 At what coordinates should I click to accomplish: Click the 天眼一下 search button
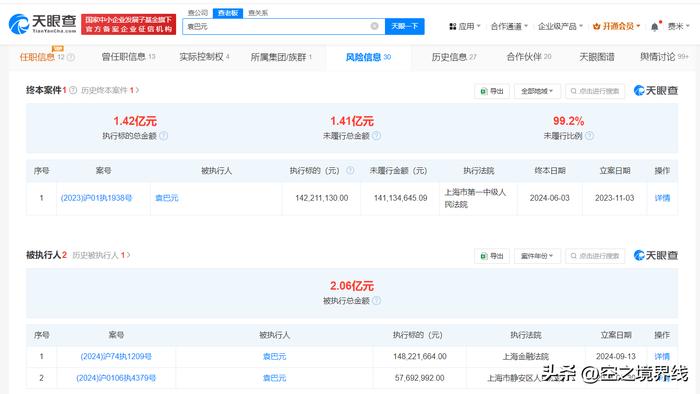(x=404, y=26)
